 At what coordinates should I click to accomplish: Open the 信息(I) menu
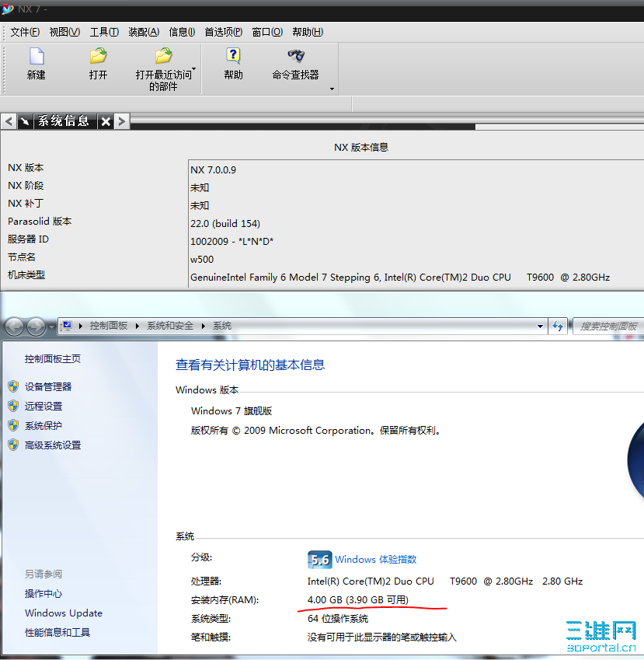(182, 32)
